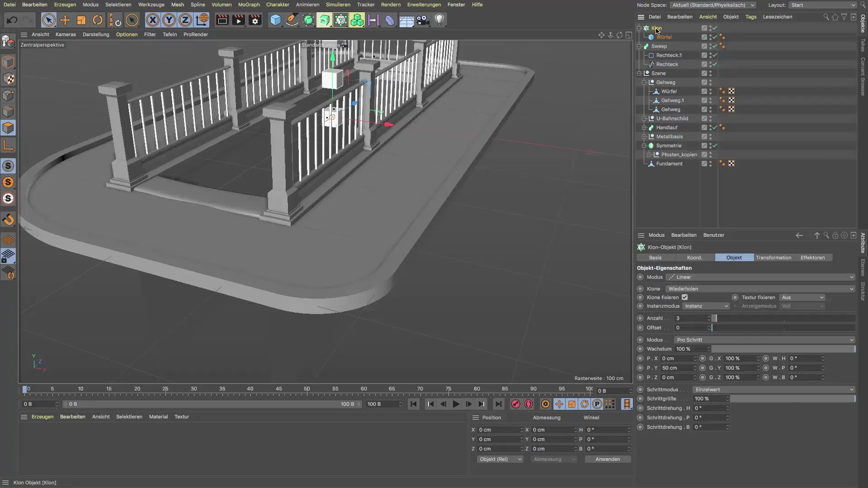868x488 pixels.
Task: Click the MoGraph menu item
Action: point(249,5)
